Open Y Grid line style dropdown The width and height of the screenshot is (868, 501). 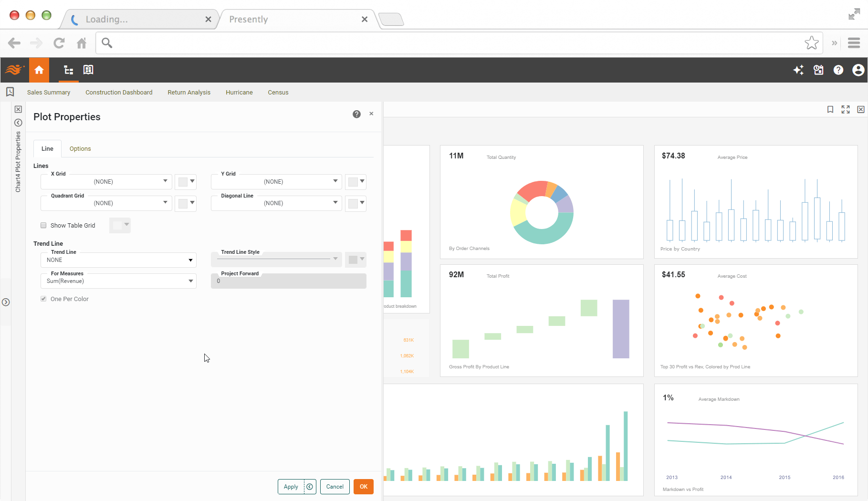[276, 181]
